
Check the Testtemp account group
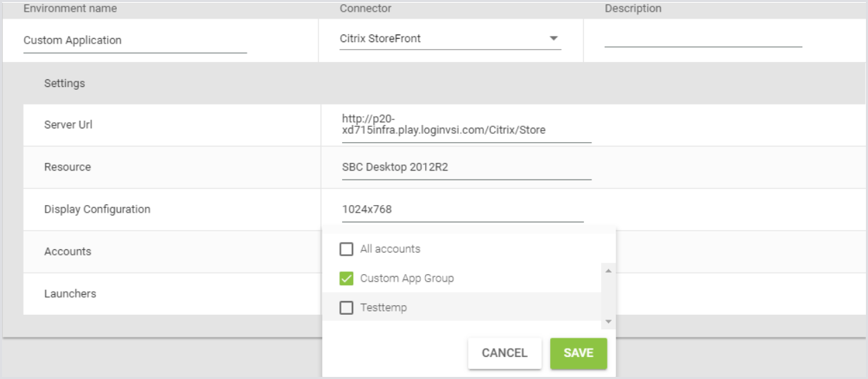click(346, 308)
